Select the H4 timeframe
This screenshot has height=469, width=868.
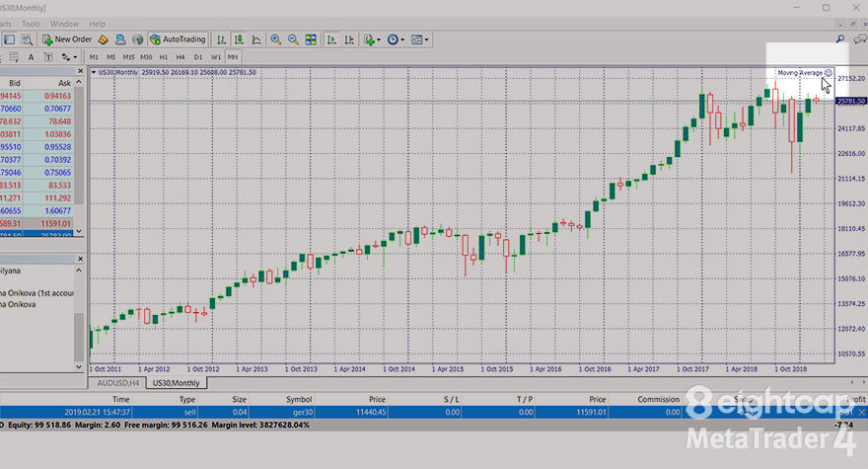coord(181,57)
